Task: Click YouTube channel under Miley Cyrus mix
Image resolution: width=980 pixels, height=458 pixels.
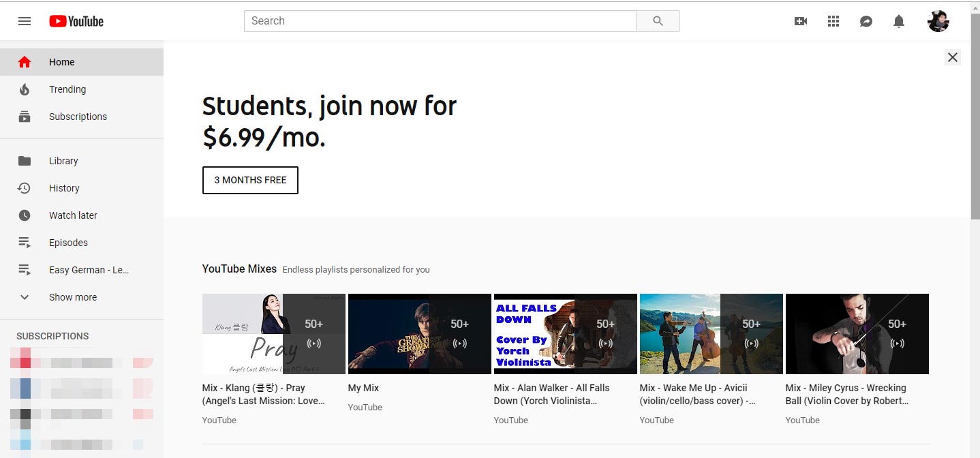Action: [x=803, y=420]
